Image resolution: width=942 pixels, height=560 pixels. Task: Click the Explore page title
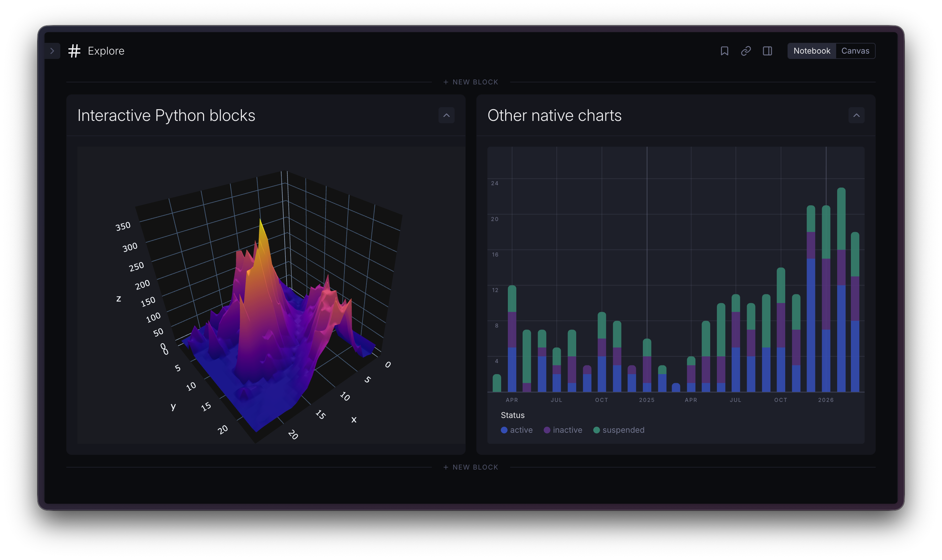pyautogui.click(x=106, y=51)
